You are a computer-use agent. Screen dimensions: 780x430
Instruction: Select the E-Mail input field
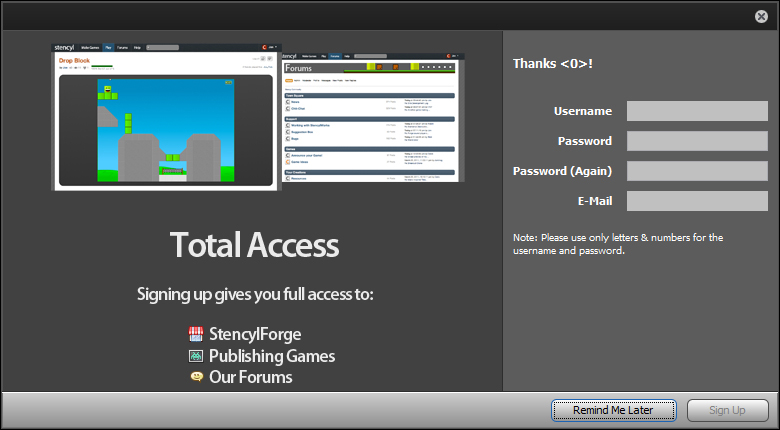(x=697, y=201)
